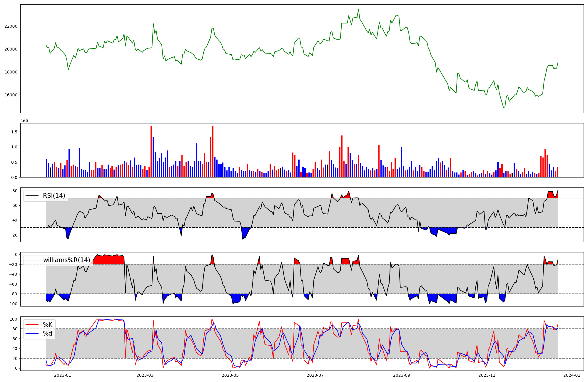
Task: Click the 1e6 volume scale label
Action: pyautogui.click(x=24, y=121)
